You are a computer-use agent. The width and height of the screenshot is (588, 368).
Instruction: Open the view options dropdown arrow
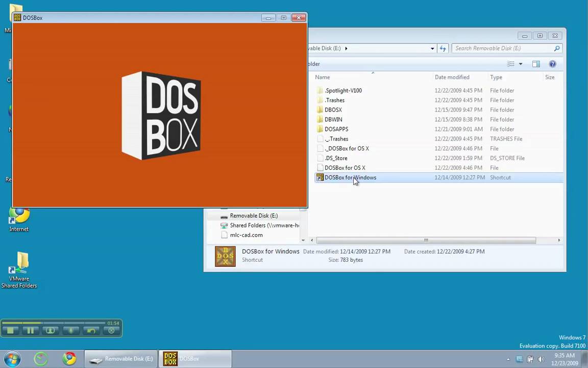tap(521, 64)
